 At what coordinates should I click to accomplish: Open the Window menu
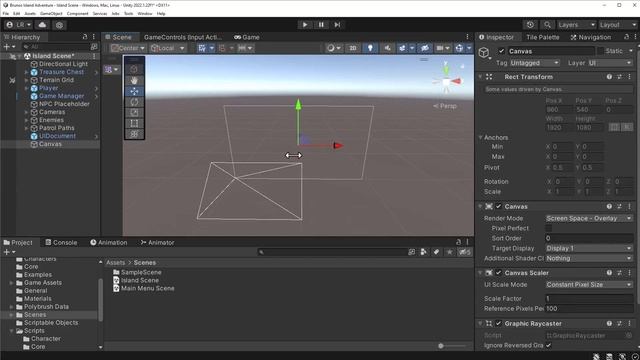pyautogui.click(x=144, y=13)
